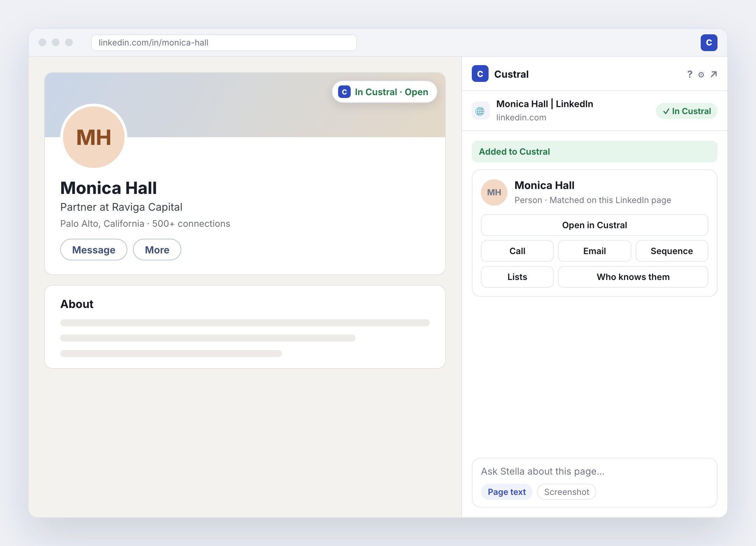Click the About section heading
Screen dimensions: 756x546
pos(77,304)
